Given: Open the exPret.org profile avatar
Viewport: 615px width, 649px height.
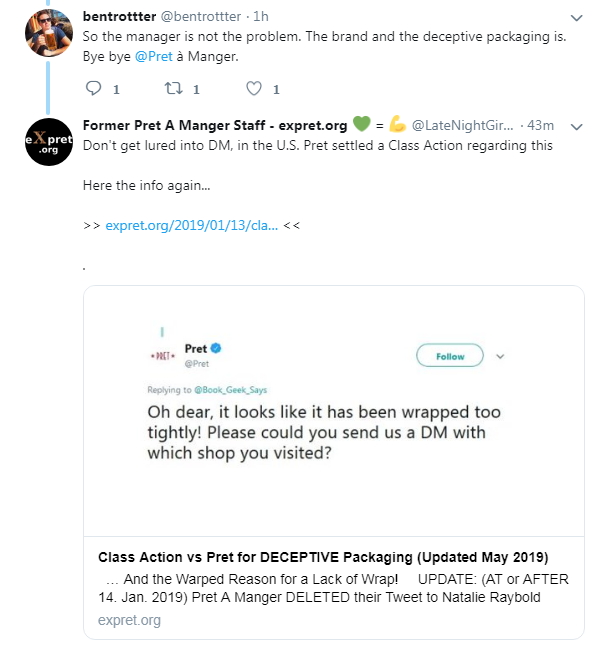Looking at the screenshot, I should pyautogui.click(x=49, y=142).
